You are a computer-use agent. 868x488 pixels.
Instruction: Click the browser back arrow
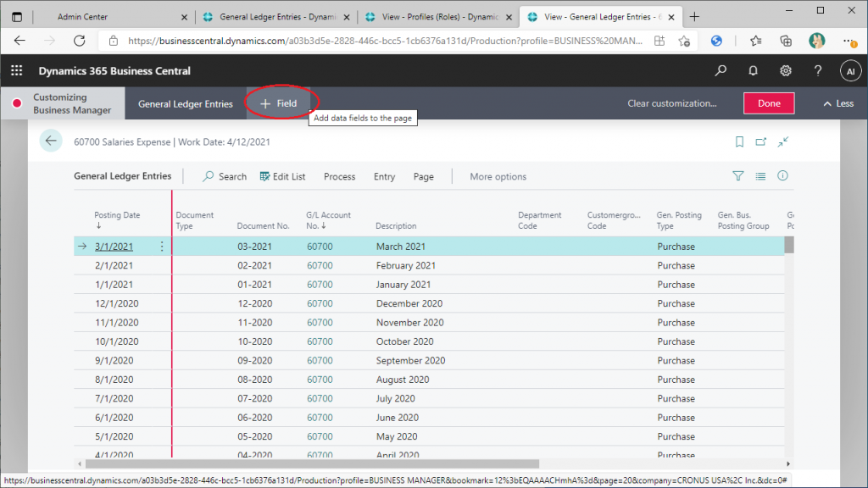click(x=20, y=41)
